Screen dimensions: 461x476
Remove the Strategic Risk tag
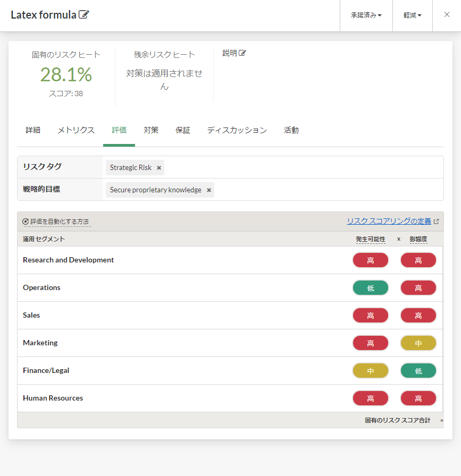tap(159, 168)
